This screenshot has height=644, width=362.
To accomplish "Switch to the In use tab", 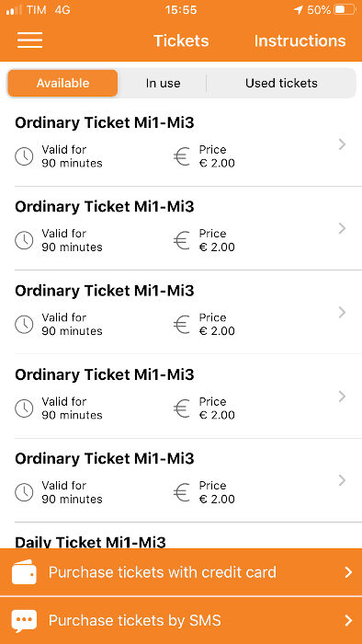I will 163,83.
